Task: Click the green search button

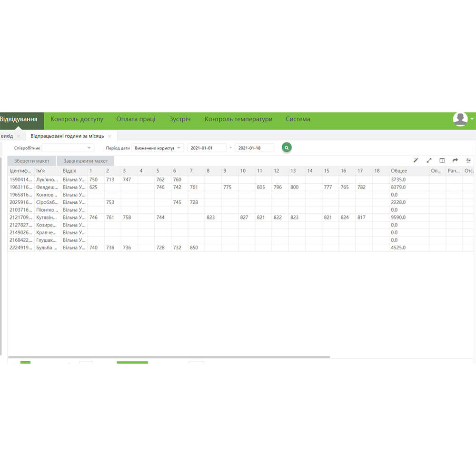Action: tap(286, 148)
